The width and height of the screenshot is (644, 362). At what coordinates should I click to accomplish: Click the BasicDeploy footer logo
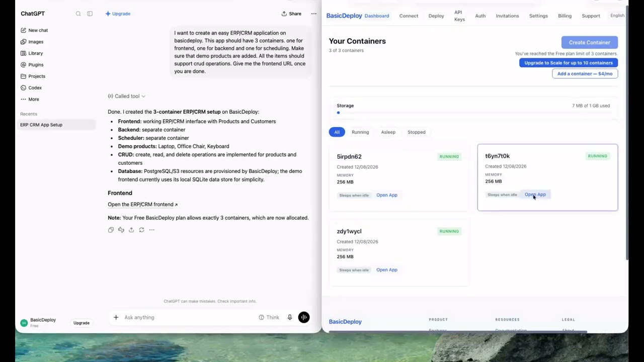345,322
